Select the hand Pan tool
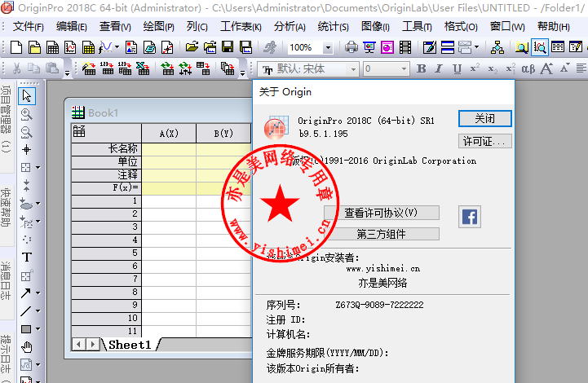This screenshot has height=383, width=588. click(26, 347)
